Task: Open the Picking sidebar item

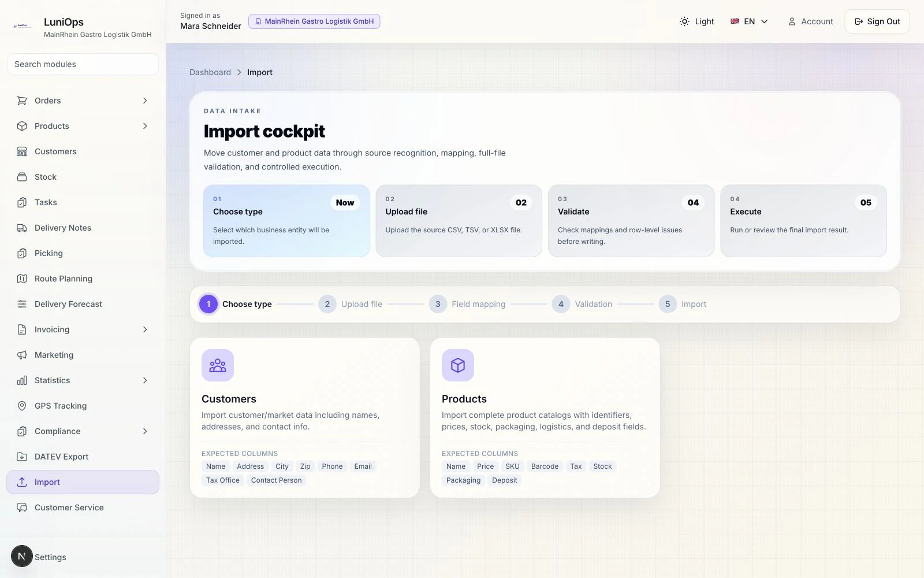Action: [x=83, y=253]
